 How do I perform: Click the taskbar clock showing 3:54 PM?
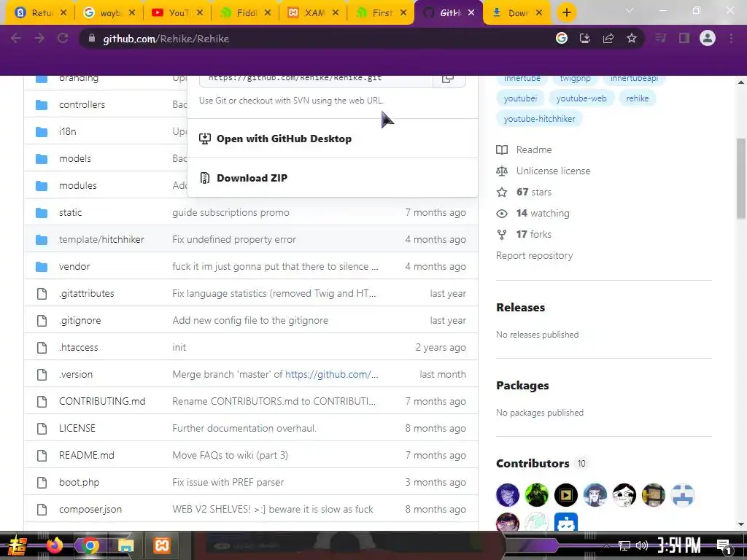(679, 545)
